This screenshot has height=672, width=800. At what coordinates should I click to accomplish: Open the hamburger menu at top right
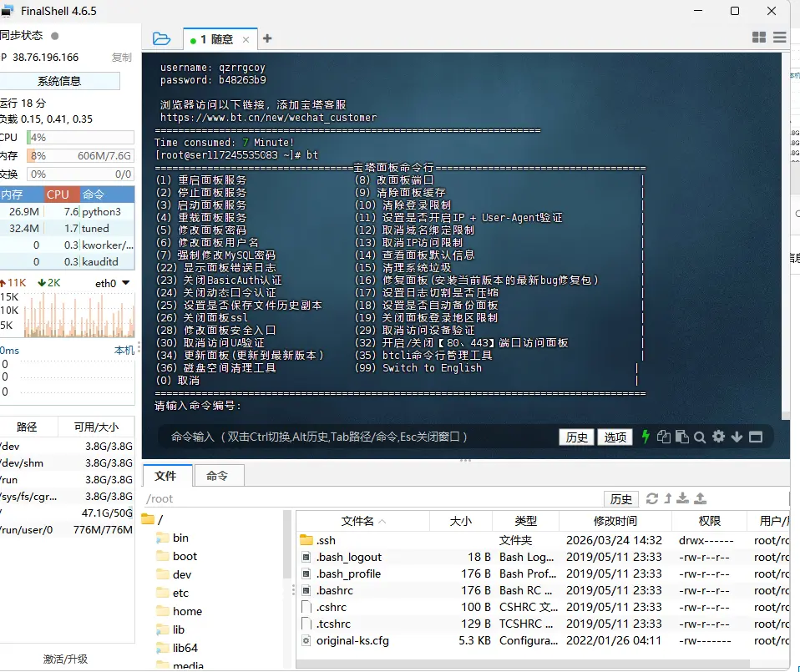coord(781,38)
